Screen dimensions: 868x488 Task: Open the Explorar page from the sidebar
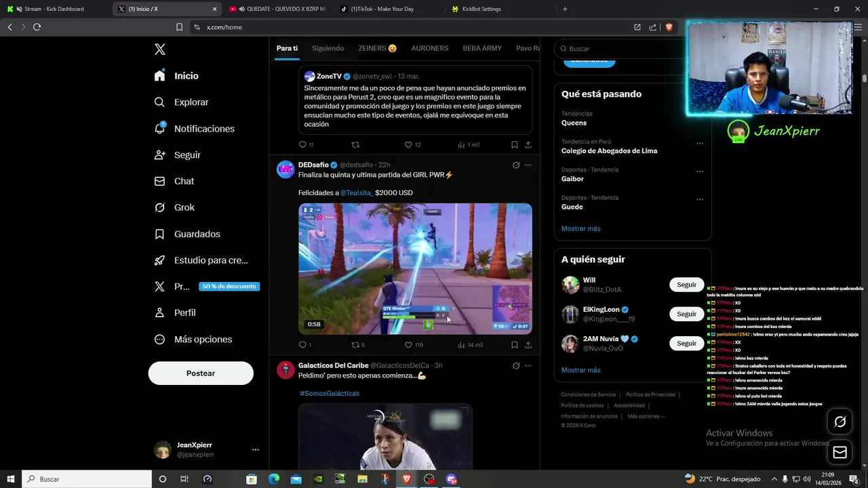click(x=181, y=102)
